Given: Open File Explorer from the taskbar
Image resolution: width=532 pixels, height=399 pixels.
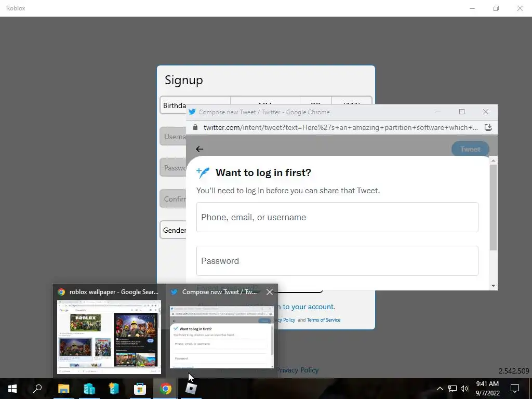Looking at the screenshot, I should click(63, 389).
